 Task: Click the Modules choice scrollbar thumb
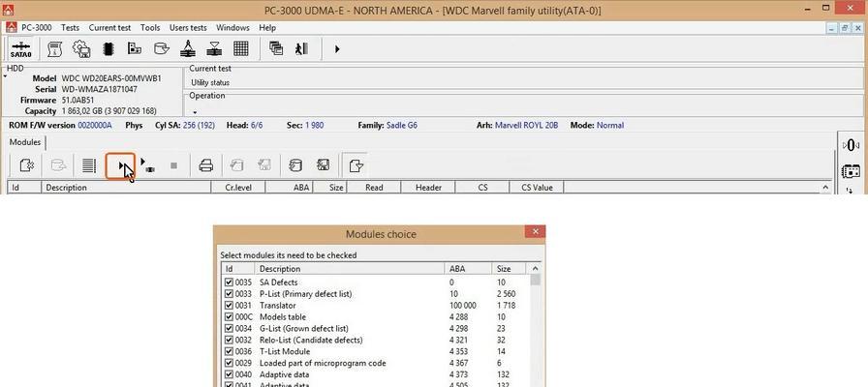[535, 280]
